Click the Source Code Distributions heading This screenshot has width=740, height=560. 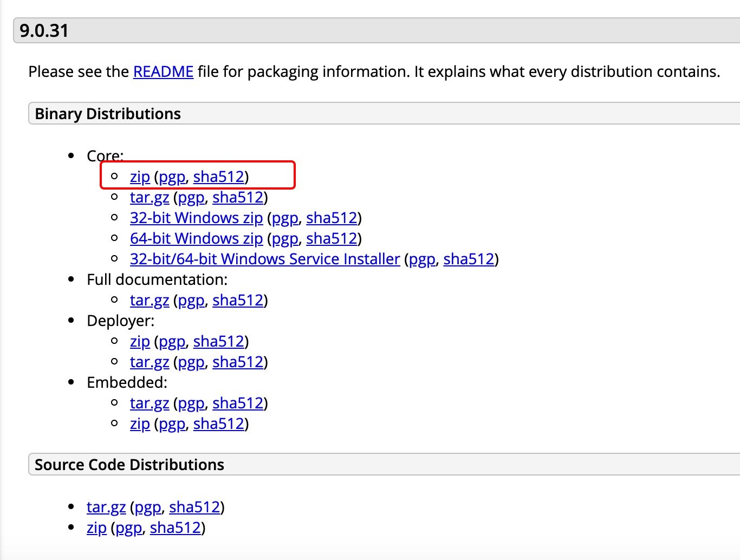[129, 465]
